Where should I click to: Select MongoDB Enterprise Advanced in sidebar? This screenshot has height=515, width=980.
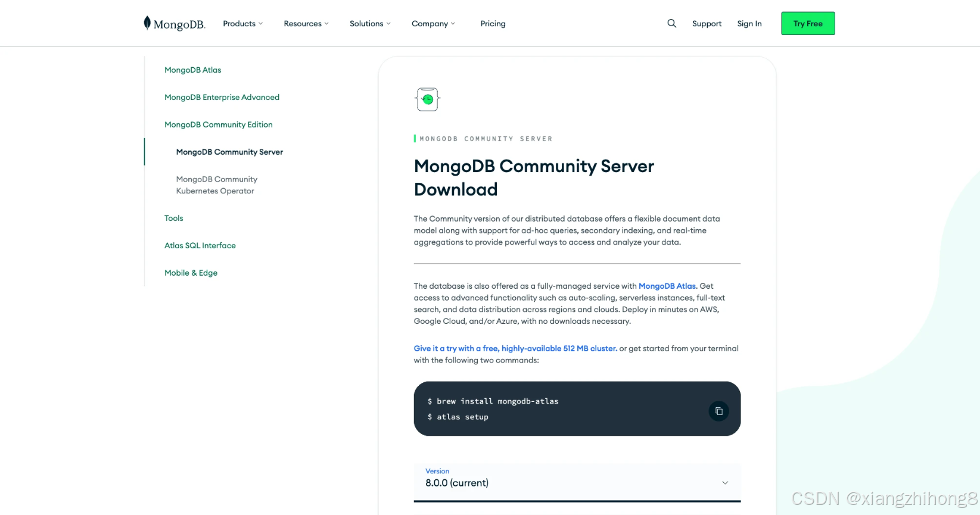coord(222,97)
